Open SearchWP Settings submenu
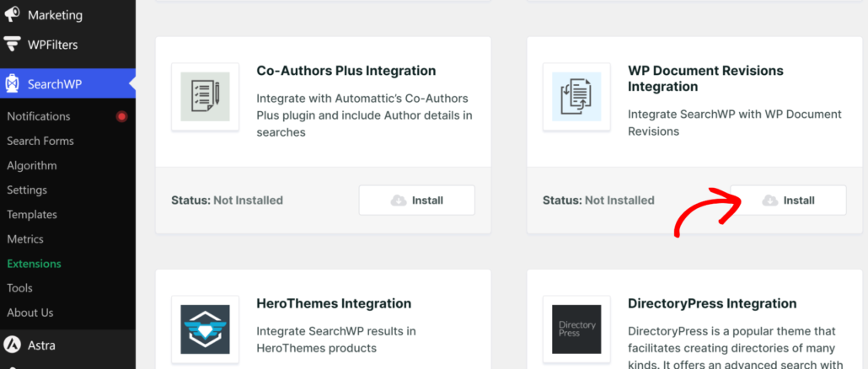 (27, 190)
